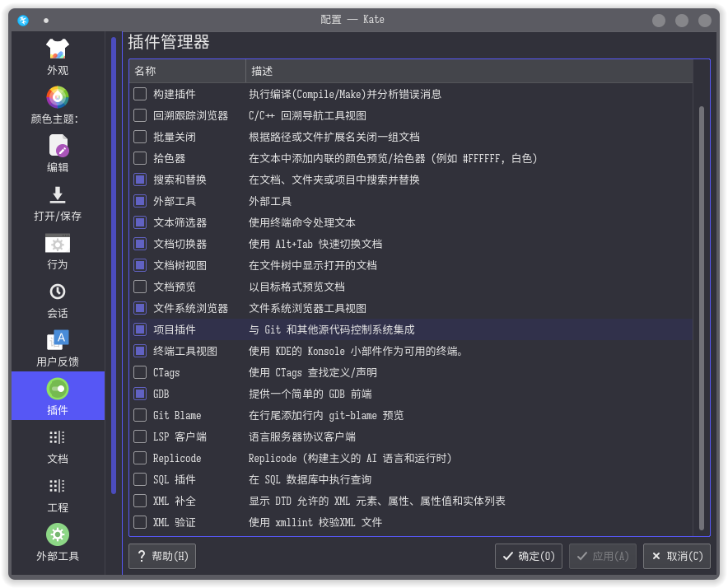
Task: Disable the 搜索和替换 plugin checkbox
Action: coord(140,180)
